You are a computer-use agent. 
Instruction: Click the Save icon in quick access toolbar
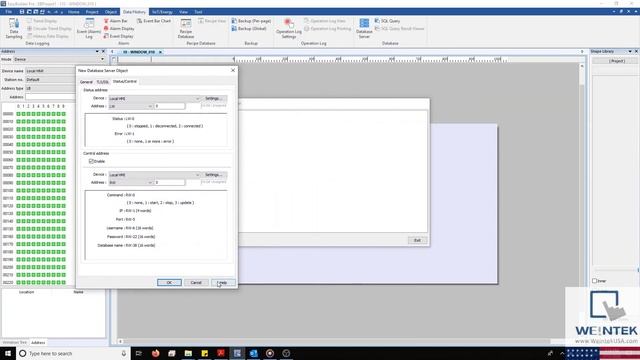[22, 12]
